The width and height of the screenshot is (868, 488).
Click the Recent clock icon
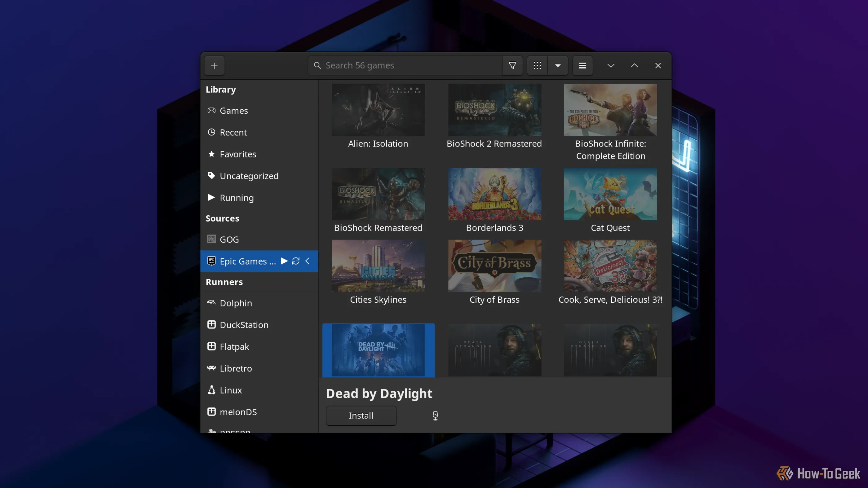click(211, 132)
